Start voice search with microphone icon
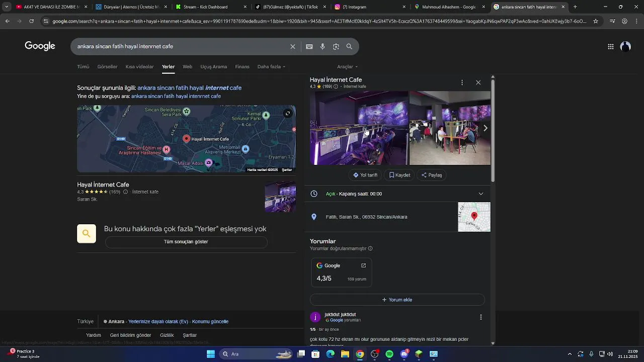The width and height of the screenshot is (644, 362). [323, 47]
